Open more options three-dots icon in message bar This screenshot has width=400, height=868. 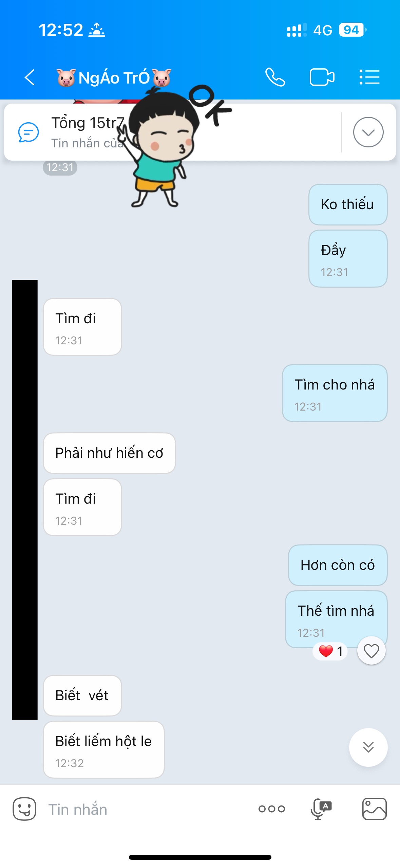[x=272, y=809]
